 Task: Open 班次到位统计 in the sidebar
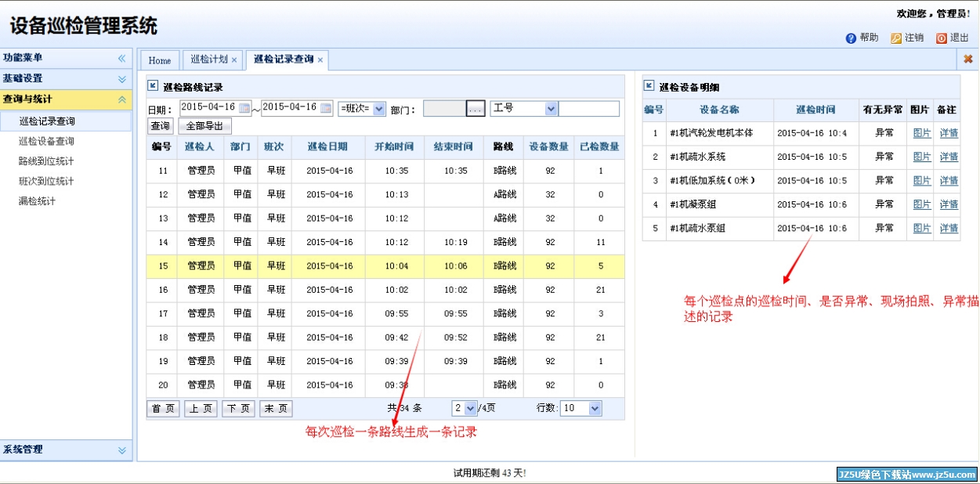47,182
